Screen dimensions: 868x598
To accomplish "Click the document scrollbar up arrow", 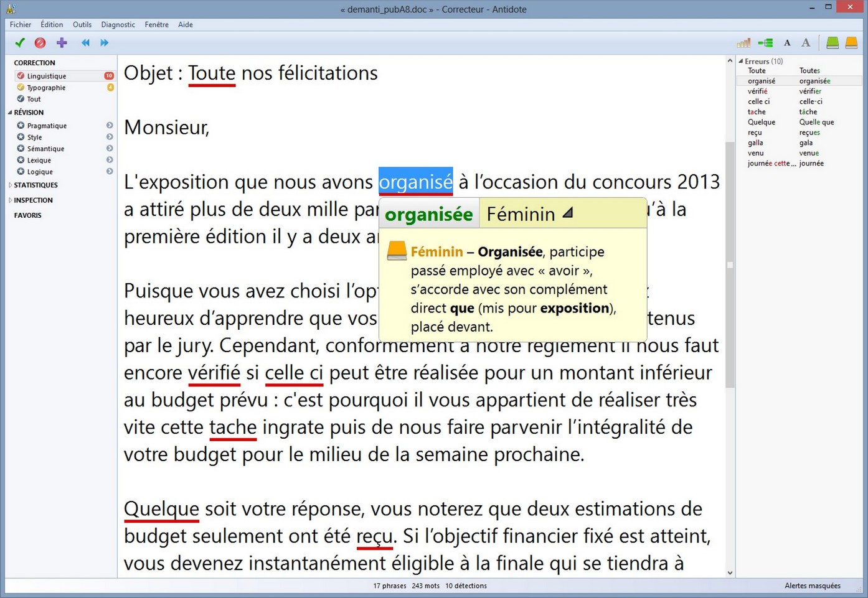I will [730, 61].
